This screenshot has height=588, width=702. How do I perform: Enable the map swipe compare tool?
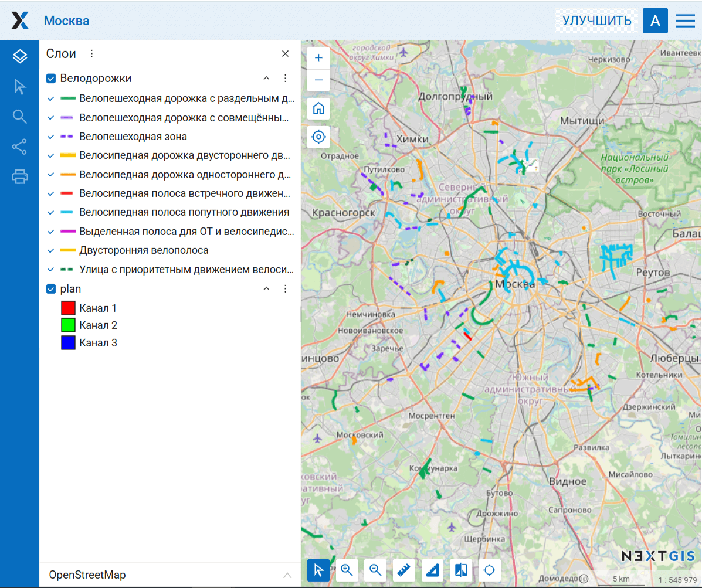pyautogui.click(x=461, y=570)
